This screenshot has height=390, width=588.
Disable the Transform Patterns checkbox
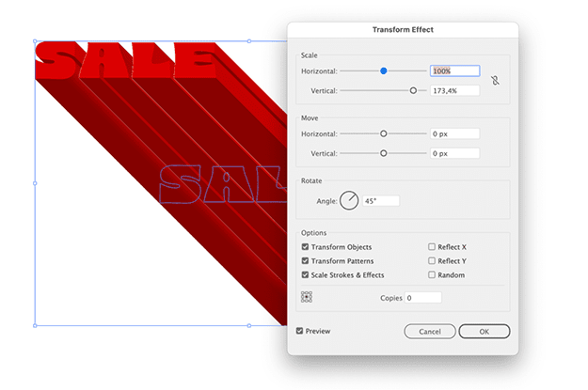point(305,260)
